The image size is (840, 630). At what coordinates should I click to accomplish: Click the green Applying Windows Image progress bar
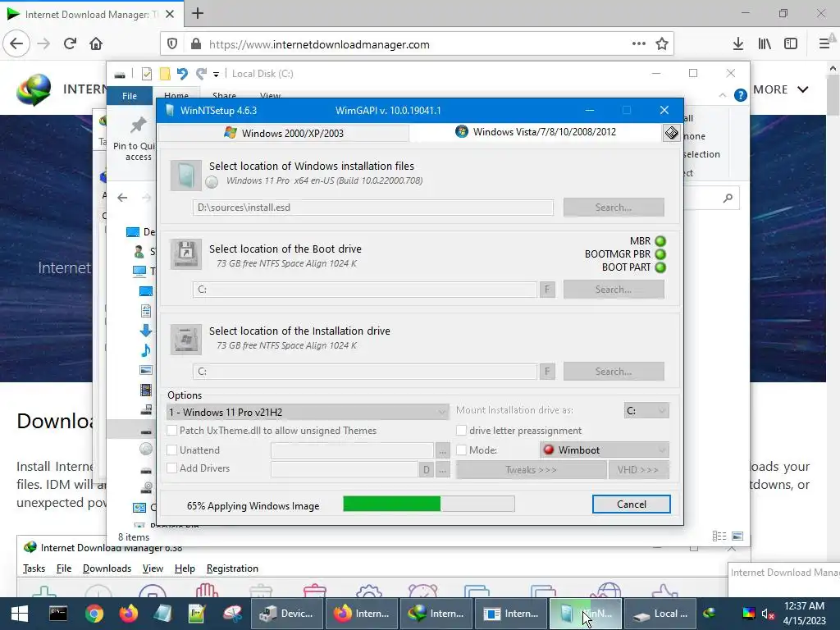point(428,504)
